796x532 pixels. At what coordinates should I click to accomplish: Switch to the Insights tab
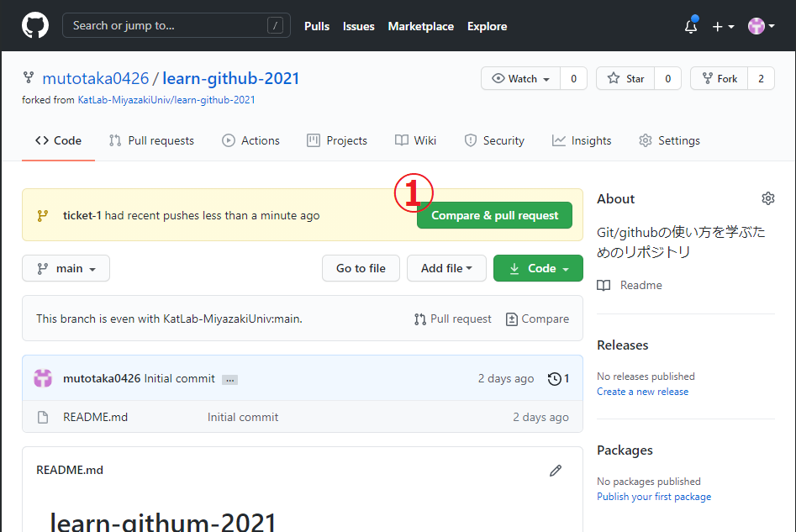point(582,140)
